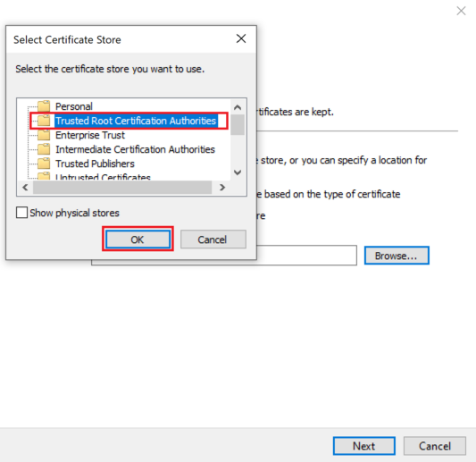The width and height of the screenshot is (476, 462).
Task: Select Trusted Root Certification Authorities store
Action: pyautogui.click(x=136, y=121)
